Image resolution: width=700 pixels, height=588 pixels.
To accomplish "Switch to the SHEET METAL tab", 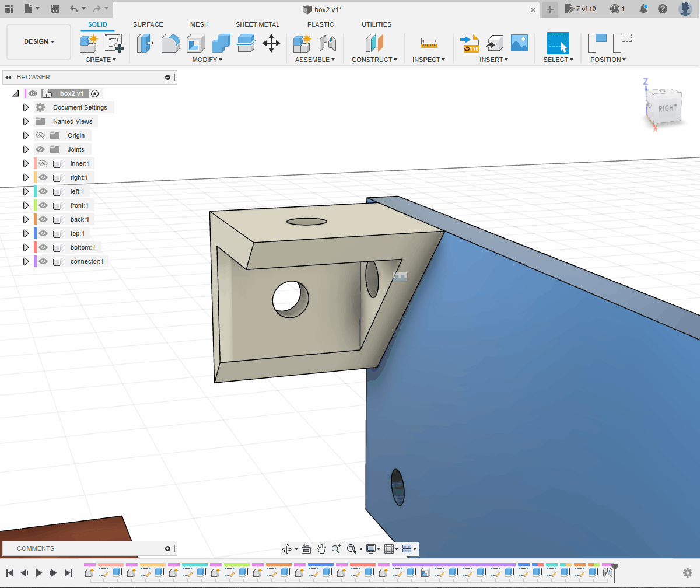I will coord(257,24).
